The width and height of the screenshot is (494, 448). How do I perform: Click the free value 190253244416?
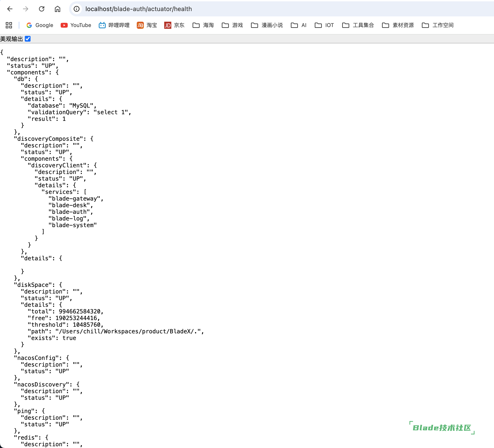click(x=76, y=318)
